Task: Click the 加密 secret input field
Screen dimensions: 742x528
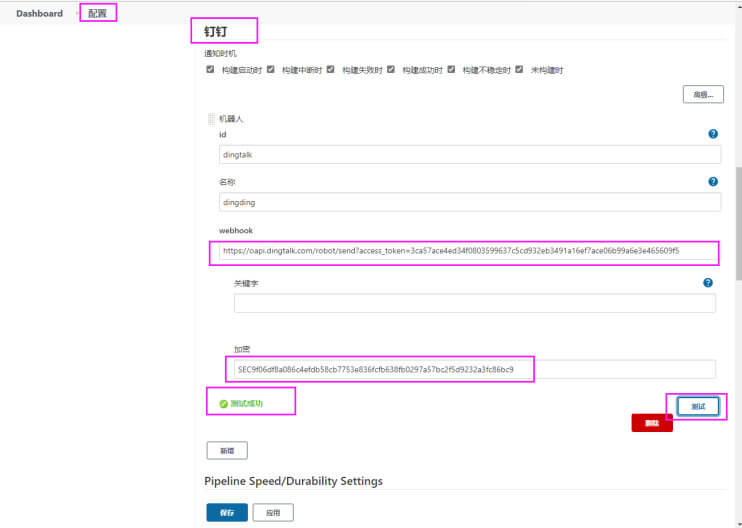Action: point(475,370)
